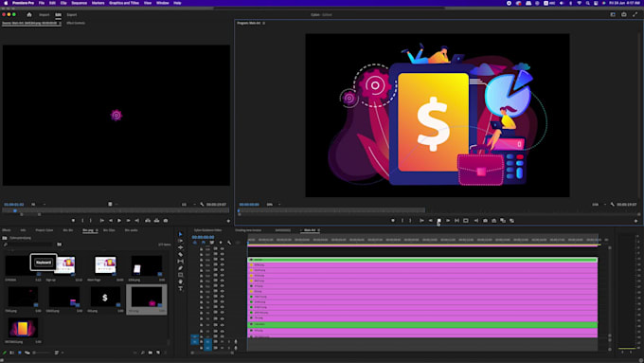Step back one frame in Source monitor
The image size is (644, 363).
pyautogui.click(x=111, y=221)
